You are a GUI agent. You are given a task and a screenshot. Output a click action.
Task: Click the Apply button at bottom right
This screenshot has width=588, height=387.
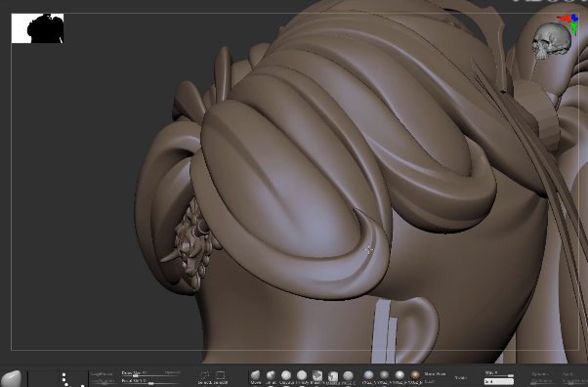tap(567, 374)
